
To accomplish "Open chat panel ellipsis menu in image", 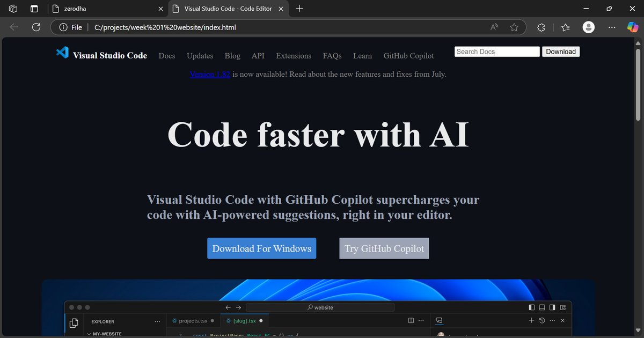I will pos(552,321).
